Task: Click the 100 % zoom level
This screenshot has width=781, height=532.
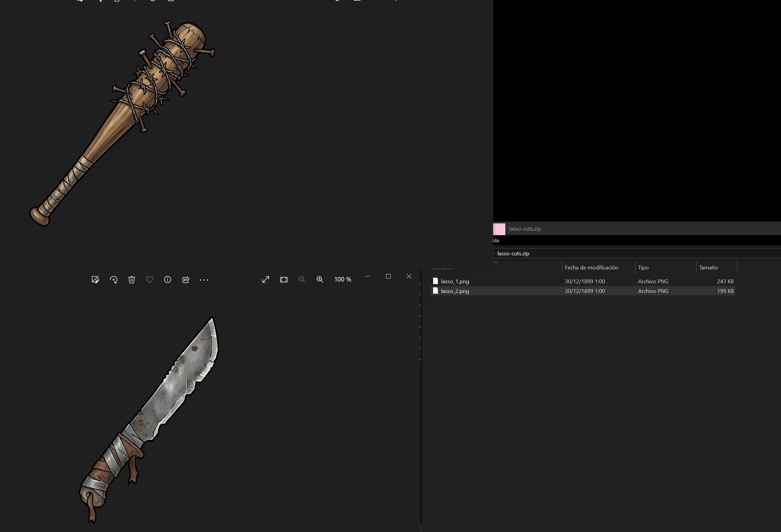Action: (343, 279)
